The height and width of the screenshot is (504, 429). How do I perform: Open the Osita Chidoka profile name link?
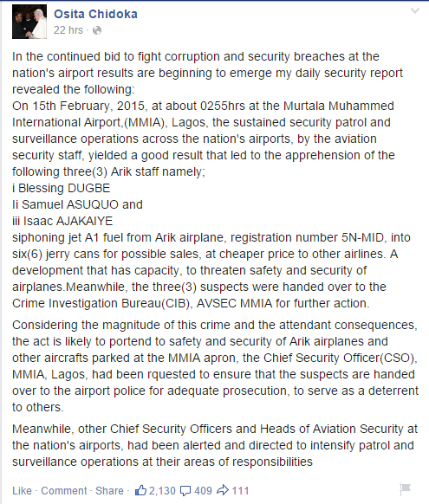(95, 14)
